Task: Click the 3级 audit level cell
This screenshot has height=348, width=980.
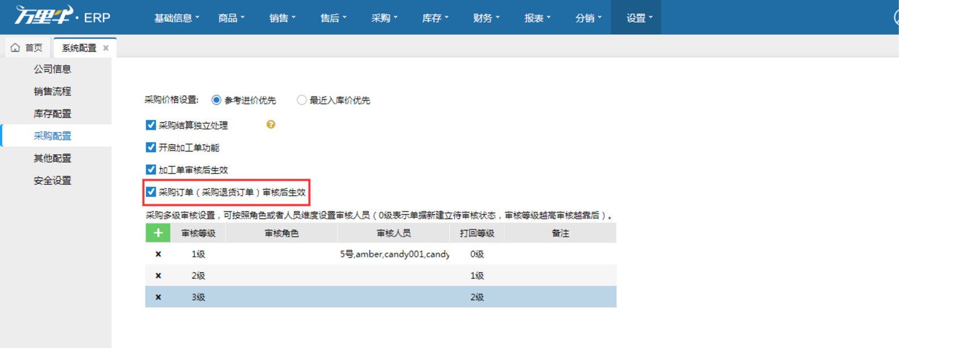Action: (198, 297)
